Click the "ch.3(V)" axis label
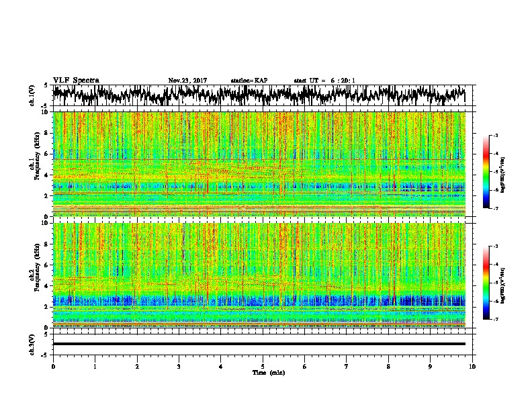Viewport: 532px width, 411px height. point(32,345)
